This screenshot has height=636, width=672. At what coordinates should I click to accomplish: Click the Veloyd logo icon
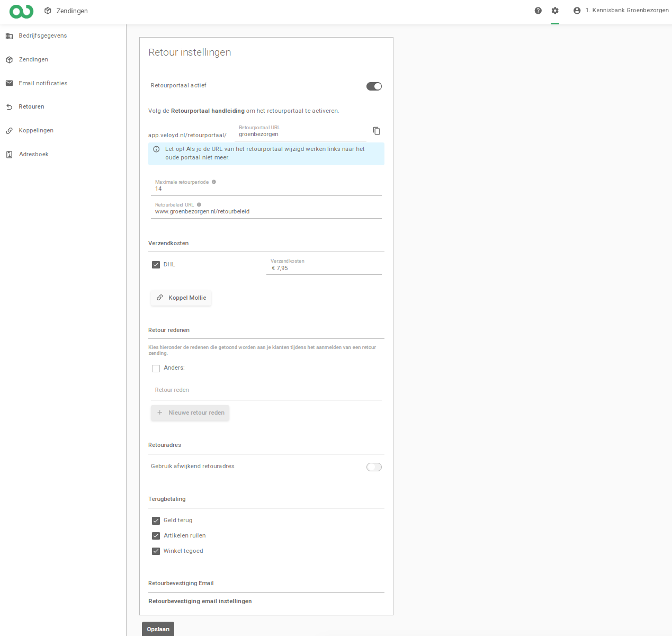tap(21, 11)
